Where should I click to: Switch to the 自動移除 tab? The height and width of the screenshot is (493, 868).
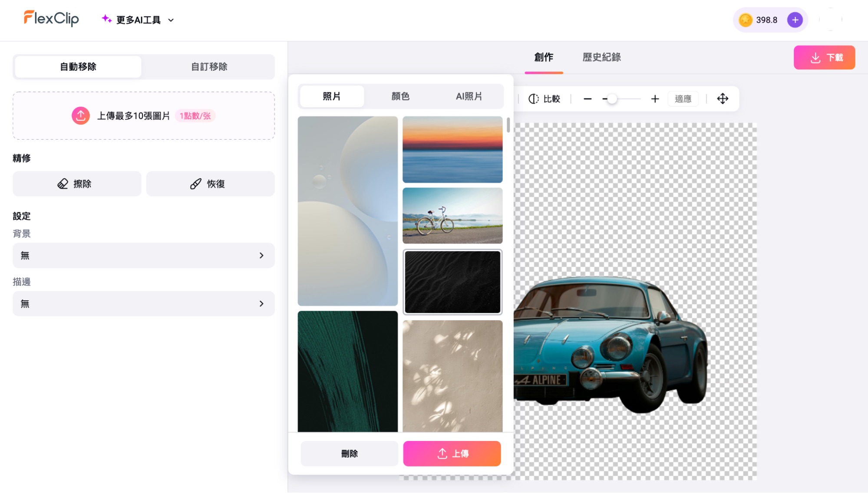78,67
